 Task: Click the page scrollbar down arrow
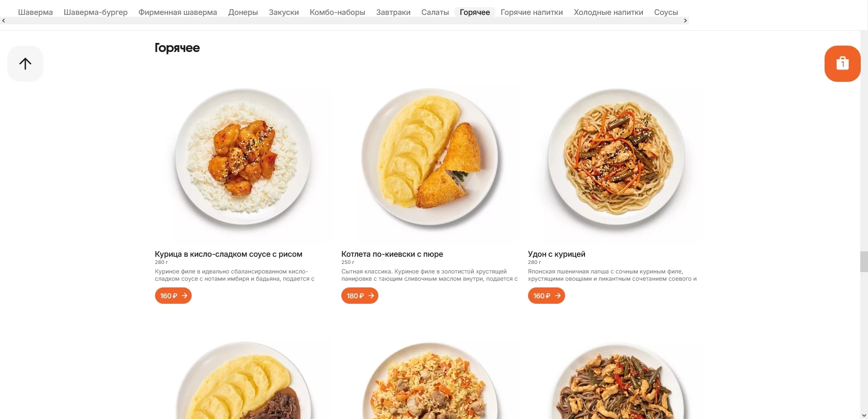coord(864,415)
